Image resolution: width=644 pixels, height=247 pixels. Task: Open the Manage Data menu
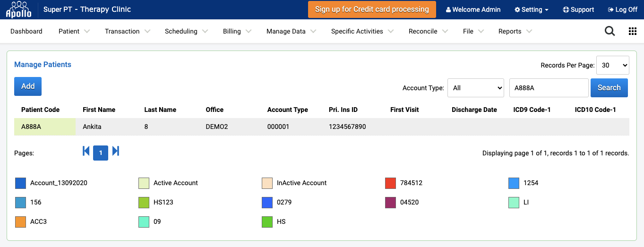pyautogui.click(x=291, y=31)
